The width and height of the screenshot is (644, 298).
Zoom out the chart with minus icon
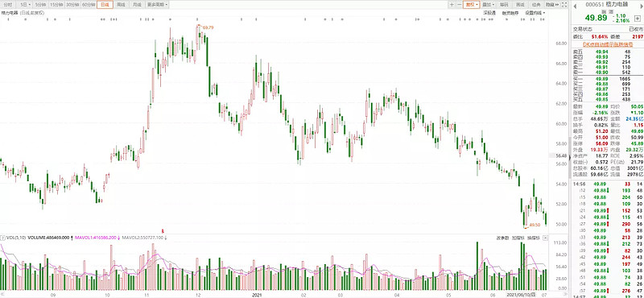pos(459,5)
